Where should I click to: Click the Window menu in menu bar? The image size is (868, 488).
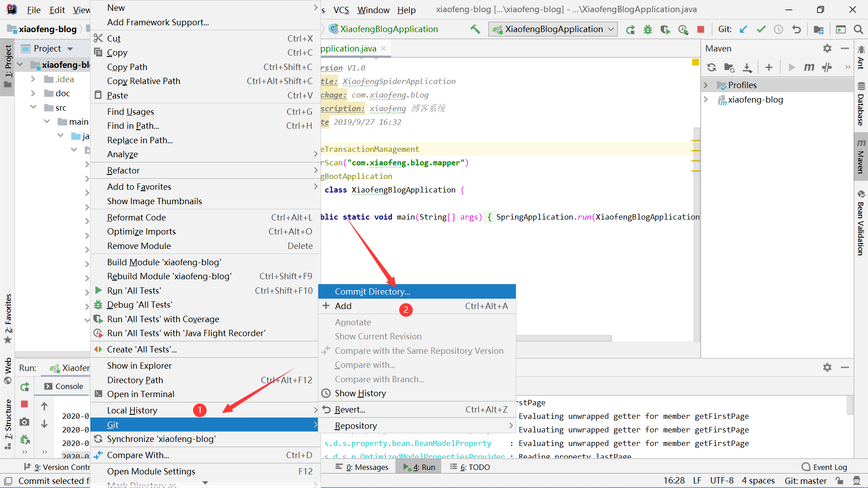coord(373,10)
